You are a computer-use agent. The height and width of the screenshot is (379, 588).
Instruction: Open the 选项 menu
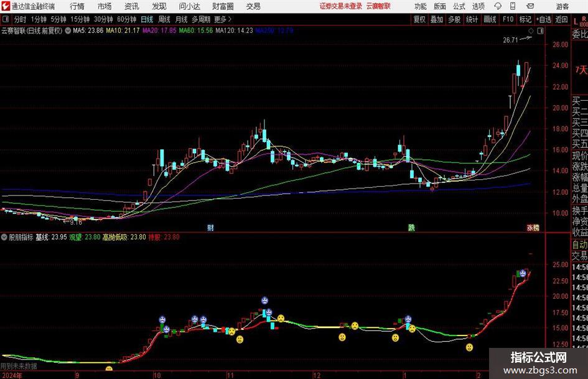click(478, 6)
